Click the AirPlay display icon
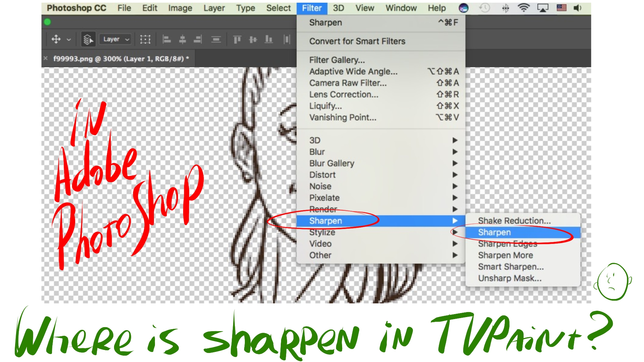Image resolution: width=644 pixels, height=362 pixels. (543, 8)
